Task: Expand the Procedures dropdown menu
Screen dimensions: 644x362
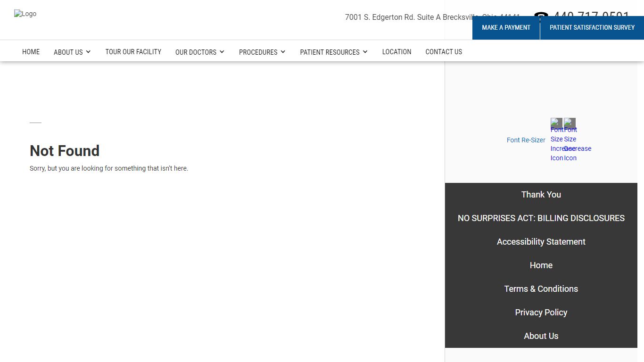Action: (x=262, y=52)
